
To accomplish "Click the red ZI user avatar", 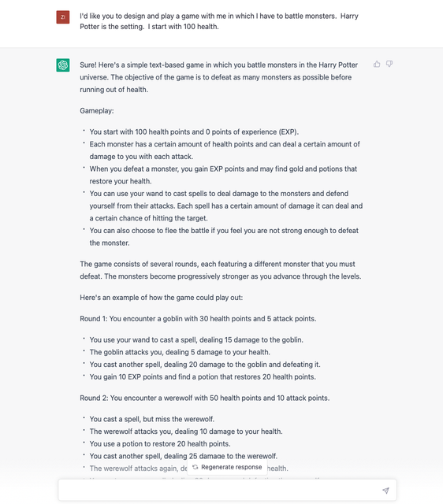I will [x=63, y=17].
